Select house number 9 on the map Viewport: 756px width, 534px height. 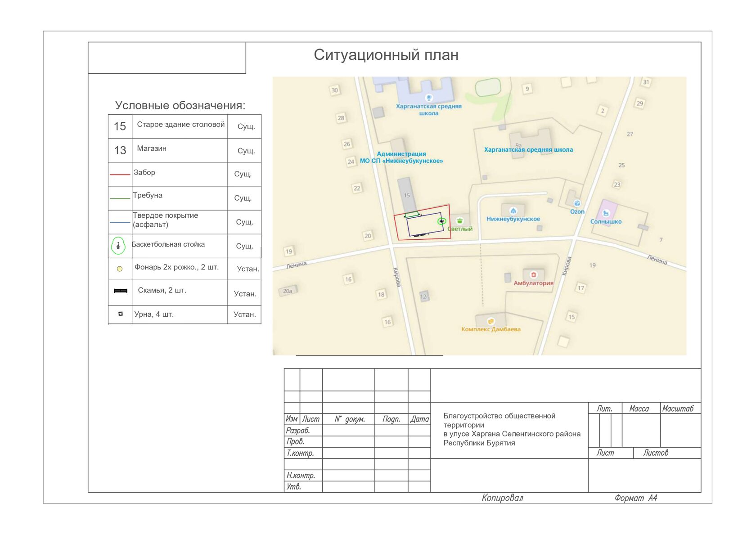pyautogui.click(x=527, y=89)
